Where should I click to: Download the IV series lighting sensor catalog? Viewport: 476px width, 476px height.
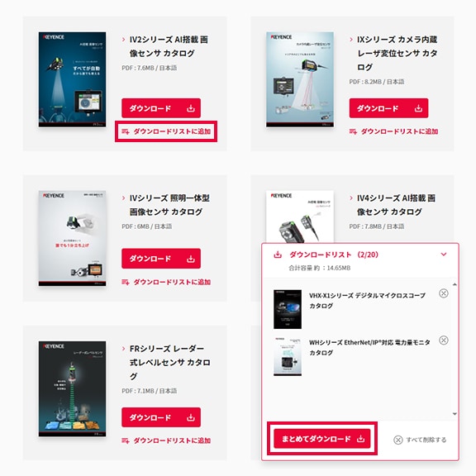click(x=161, y=259)
